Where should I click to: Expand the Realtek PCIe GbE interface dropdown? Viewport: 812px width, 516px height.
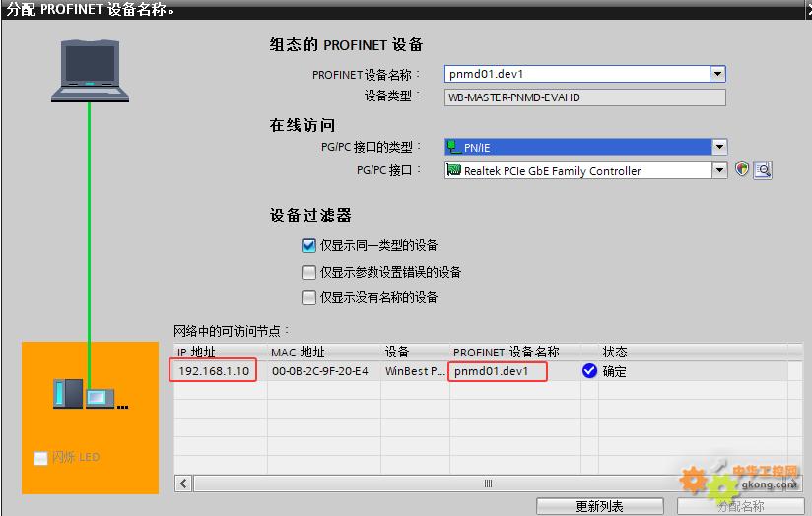[x=718, y=170]
